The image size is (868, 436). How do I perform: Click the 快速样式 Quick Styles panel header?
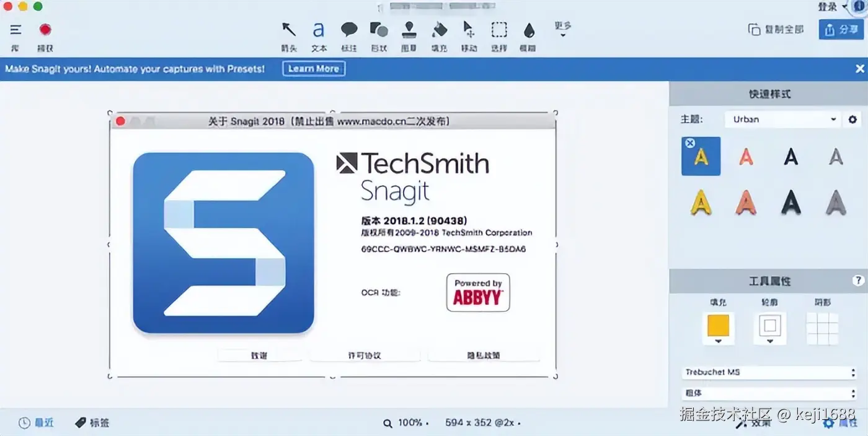(769, 94)
